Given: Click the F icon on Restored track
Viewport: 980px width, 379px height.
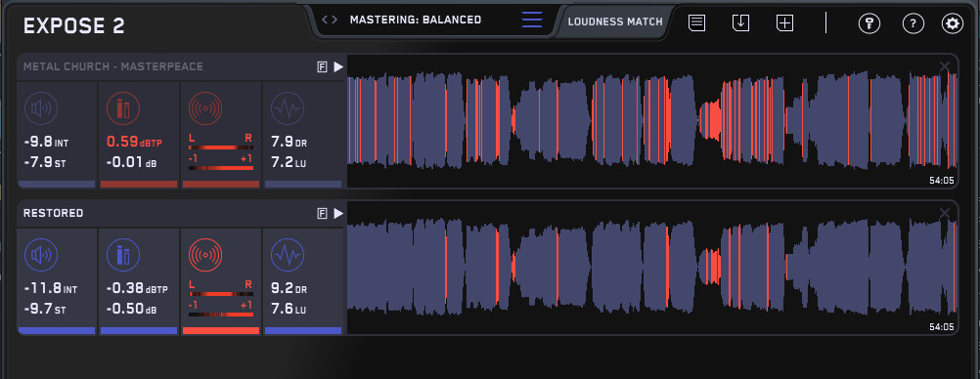Looking at the screenshot, I should (x=323, y=214).
